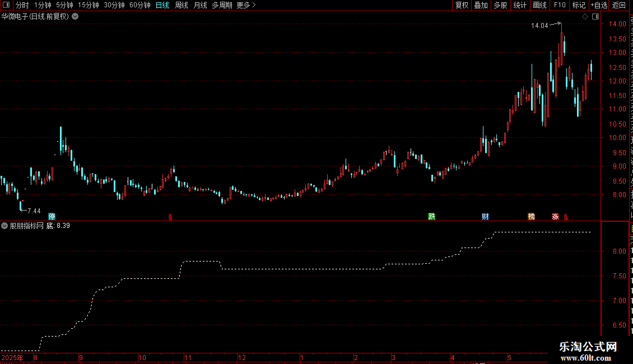
Task: Click the 停 suspension marker icon
Action: (52, 217)
